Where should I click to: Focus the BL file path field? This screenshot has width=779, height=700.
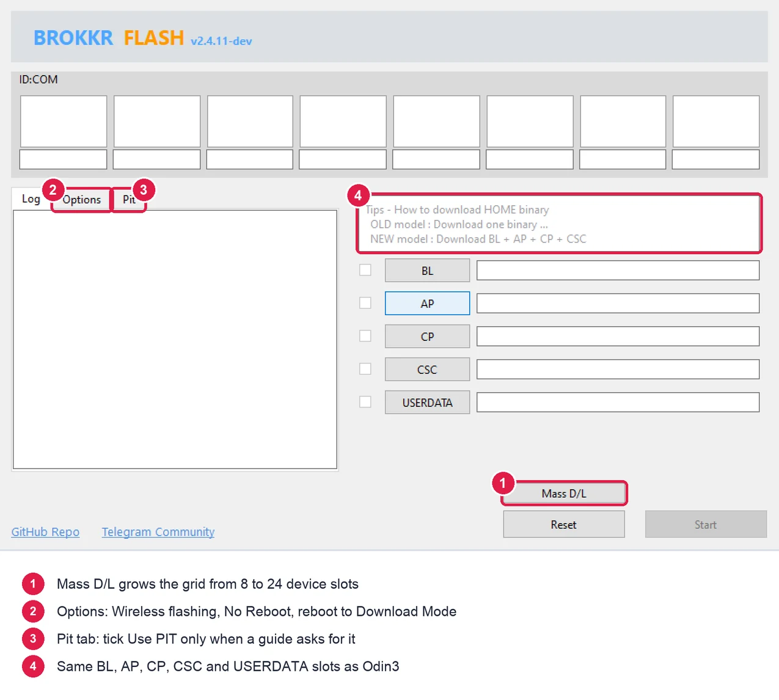(618, 271)
